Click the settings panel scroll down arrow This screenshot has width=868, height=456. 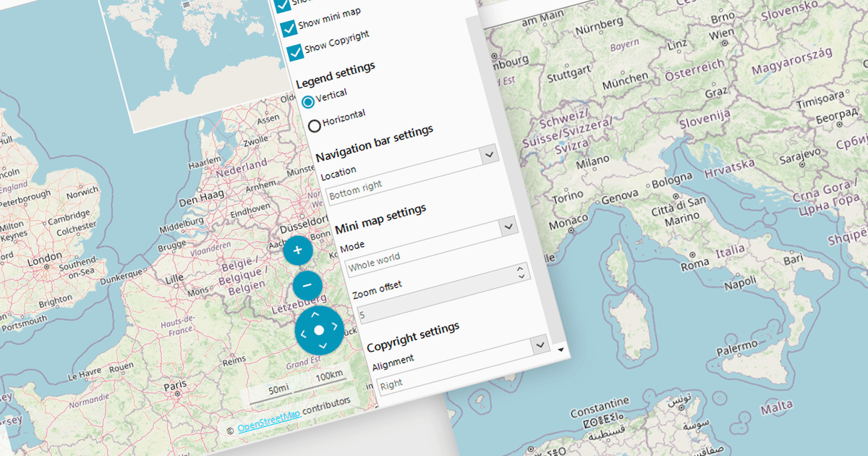click(x=562, y=349)
